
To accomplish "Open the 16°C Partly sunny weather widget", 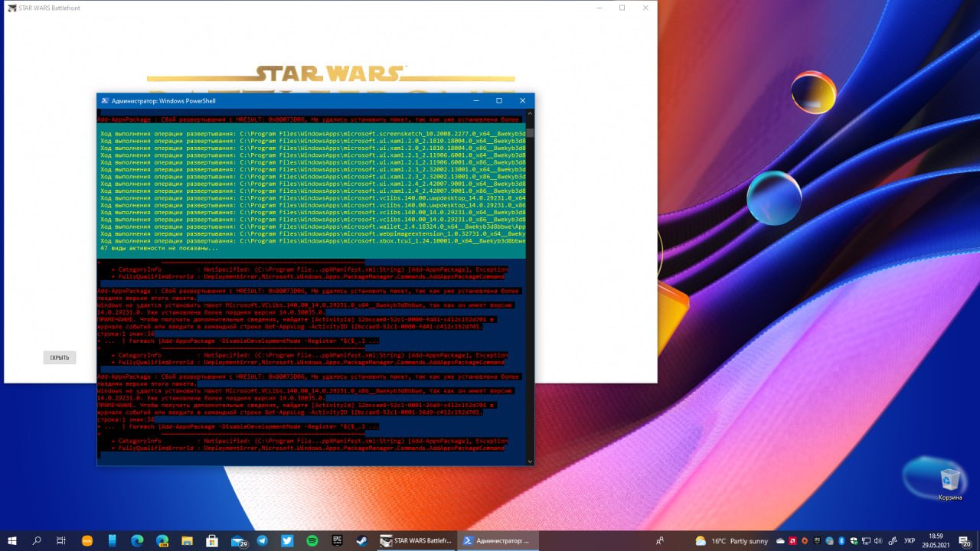I will pyautogui.click(x=731, y=540).
